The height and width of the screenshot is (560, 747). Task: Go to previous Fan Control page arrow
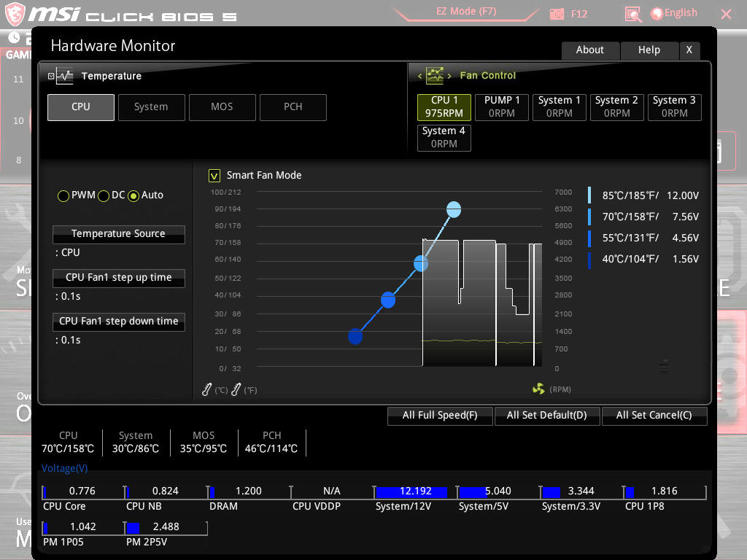point(419,76)
